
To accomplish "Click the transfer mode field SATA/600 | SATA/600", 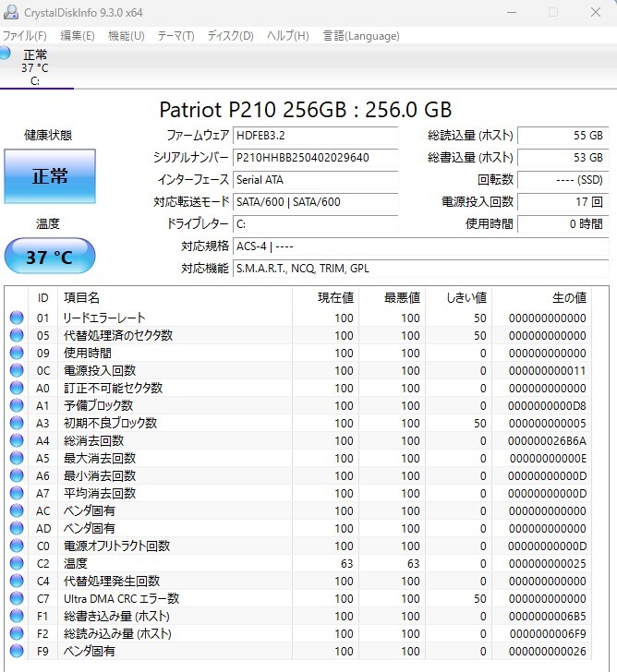I will (315, 202).
